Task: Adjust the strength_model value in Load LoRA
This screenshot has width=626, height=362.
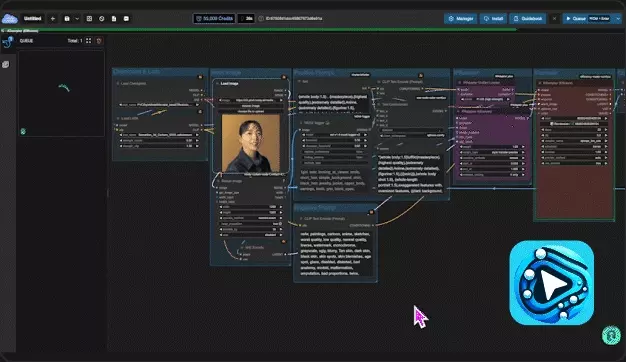Action: coord(158,140)
